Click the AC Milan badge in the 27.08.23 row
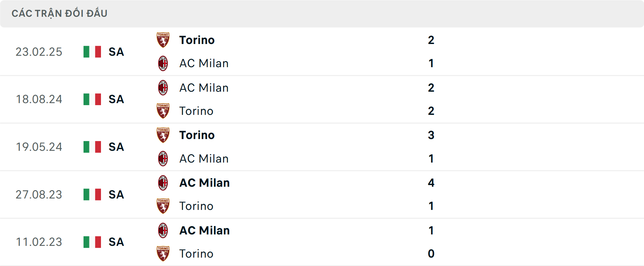 coord(163,183)
